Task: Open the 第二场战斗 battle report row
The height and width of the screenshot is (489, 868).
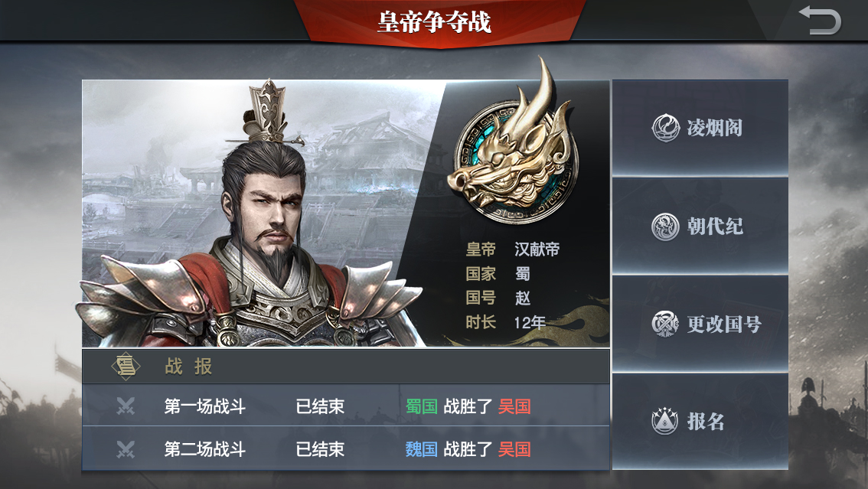Action: coord(346,448)
